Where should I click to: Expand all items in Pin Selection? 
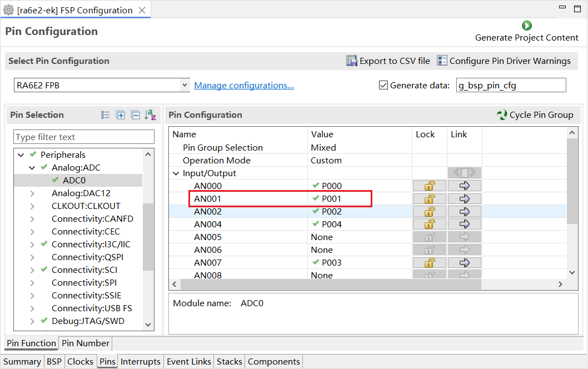pyautogui.click(x=121, y=115)
